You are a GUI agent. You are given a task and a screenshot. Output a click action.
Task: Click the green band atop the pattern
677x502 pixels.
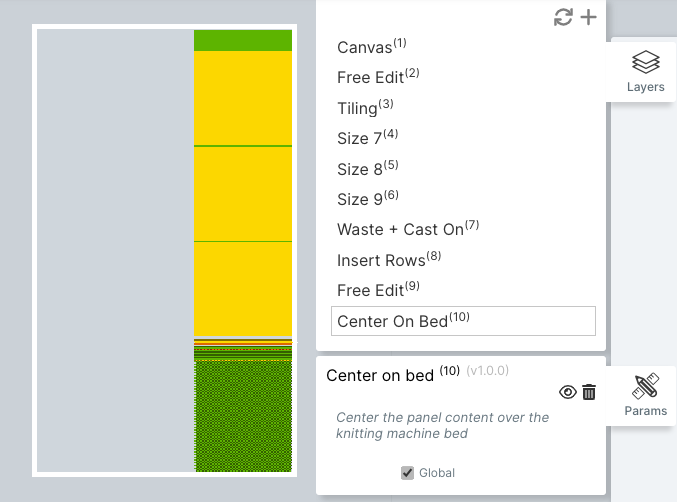click(x=243, y=40)
